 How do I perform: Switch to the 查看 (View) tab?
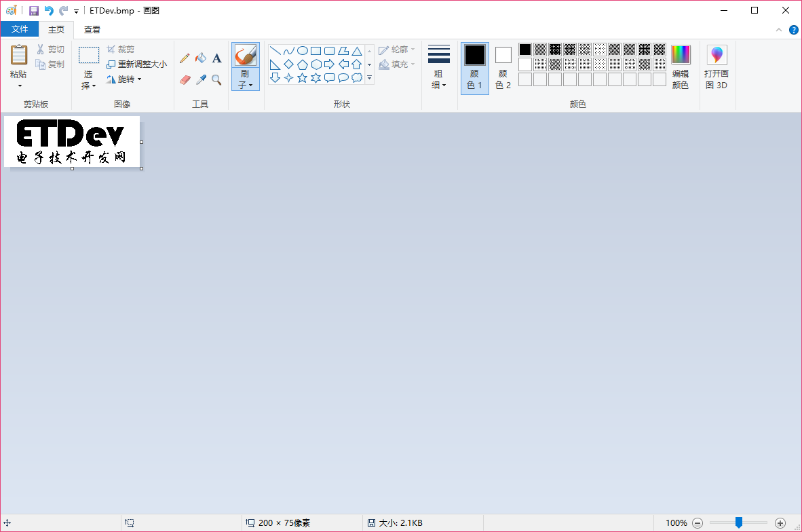coord(92,30)
